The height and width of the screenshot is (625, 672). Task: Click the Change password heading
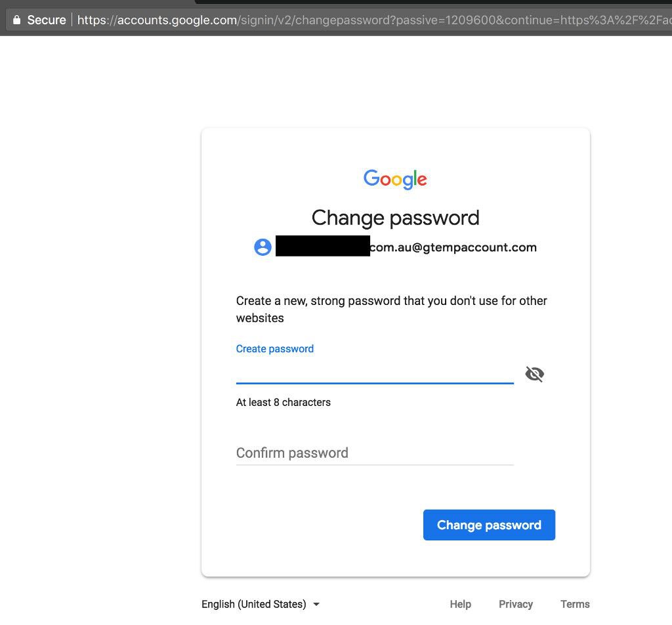click(x=395, y=218)
